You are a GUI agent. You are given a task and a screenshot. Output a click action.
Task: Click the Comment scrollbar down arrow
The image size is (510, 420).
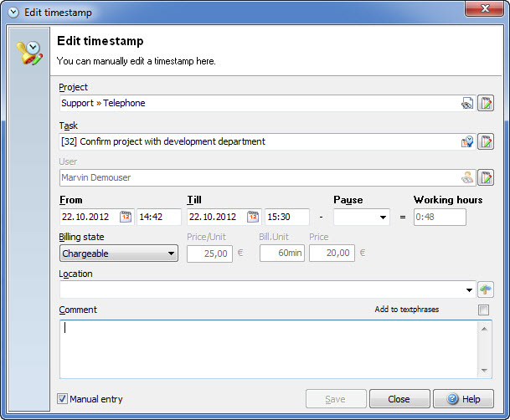484,371
